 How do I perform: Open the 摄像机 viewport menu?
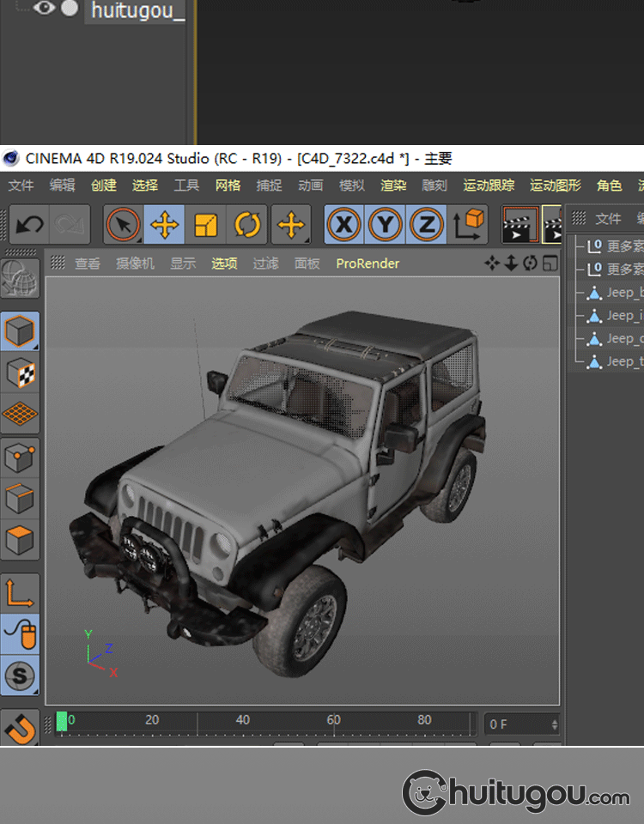(x=136, y=264)
